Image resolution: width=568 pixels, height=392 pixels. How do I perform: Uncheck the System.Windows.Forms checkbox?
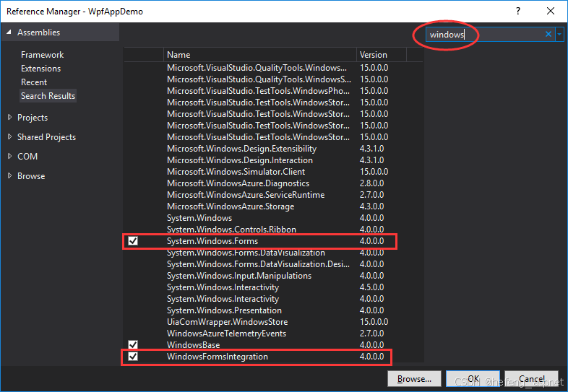pyautogui.click(x=133, y=241)
